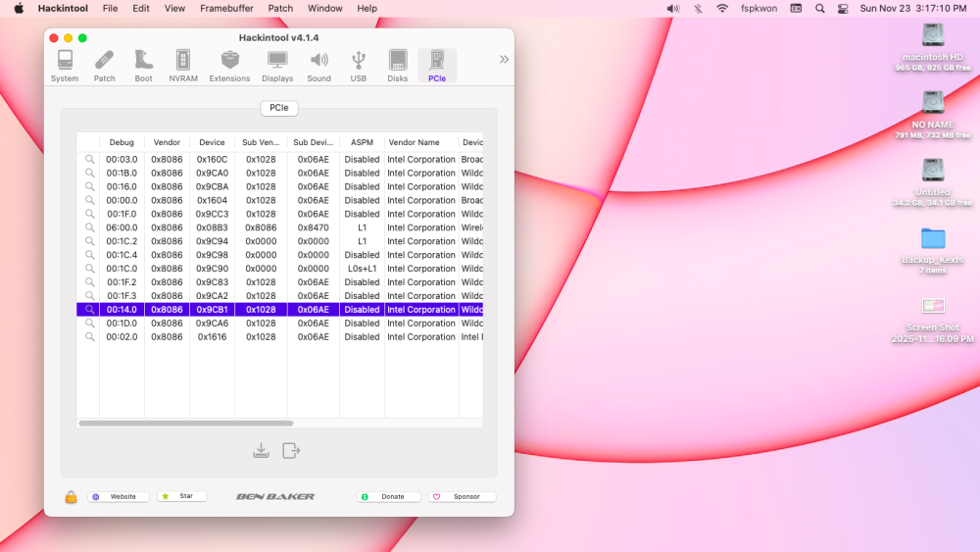Click the export PCIe data icon
980x552 pixels.
[x=291, y=450]
